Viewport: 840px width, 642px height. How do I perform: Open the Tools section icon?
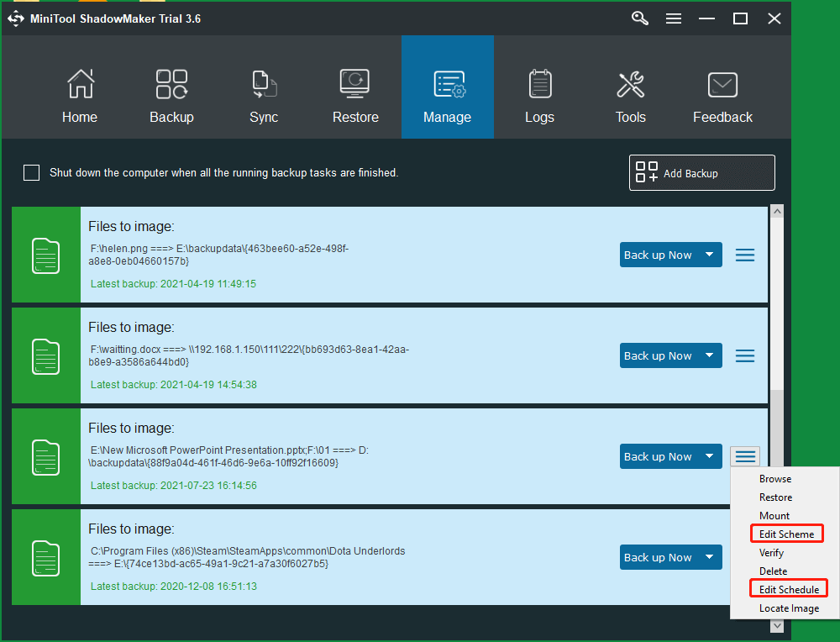point(631,84)
